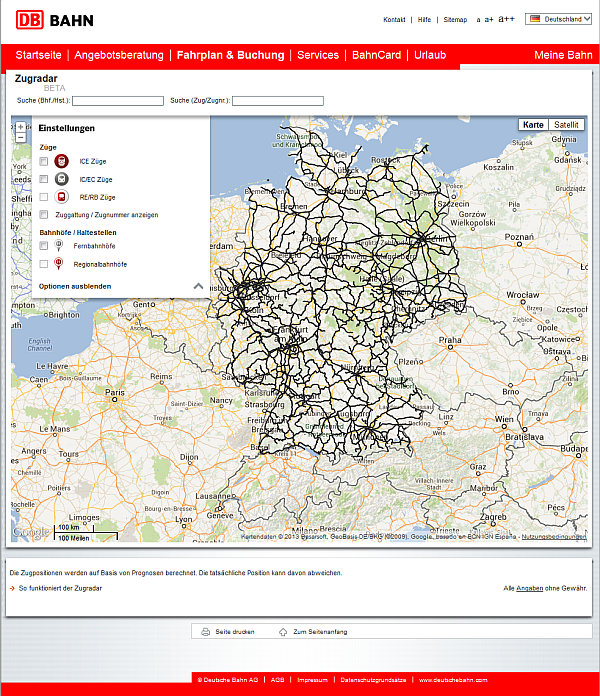The height and width of the screenshot is (696, 600).
Task: Click Paris on the map
Action: tap(115, 392)
